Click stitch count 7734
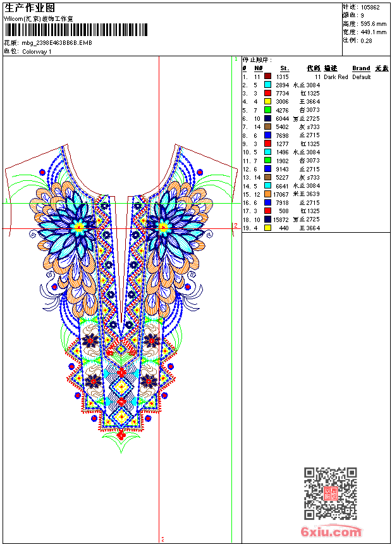This screenshot has width=392, height=544. (x=283, y=94)
